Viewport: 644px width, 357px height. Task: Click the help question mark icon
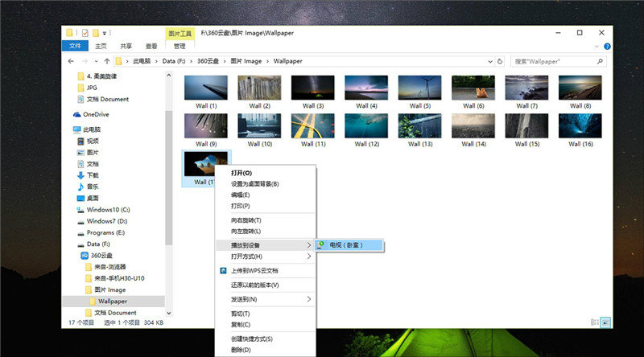click(x=606, y=46)
